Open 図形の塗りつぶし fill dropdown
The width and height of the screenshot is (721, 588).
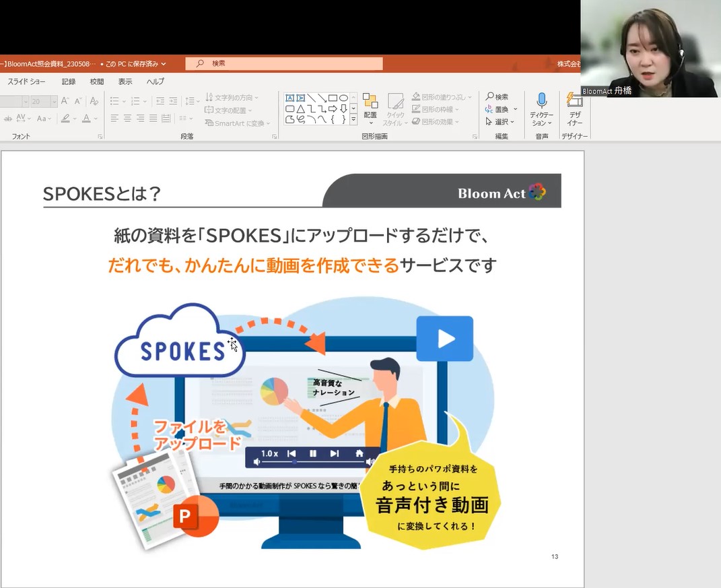442,97
